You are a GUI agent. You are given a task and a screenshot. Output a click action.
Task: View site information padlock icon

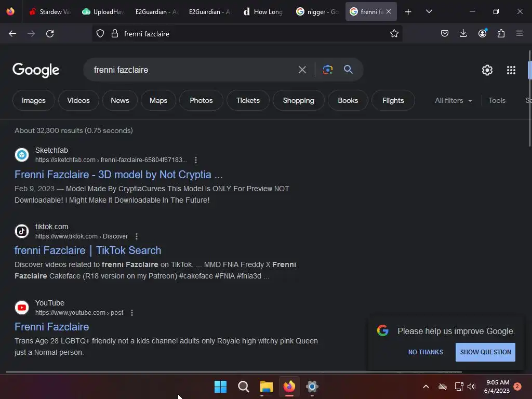pos(115,33)
